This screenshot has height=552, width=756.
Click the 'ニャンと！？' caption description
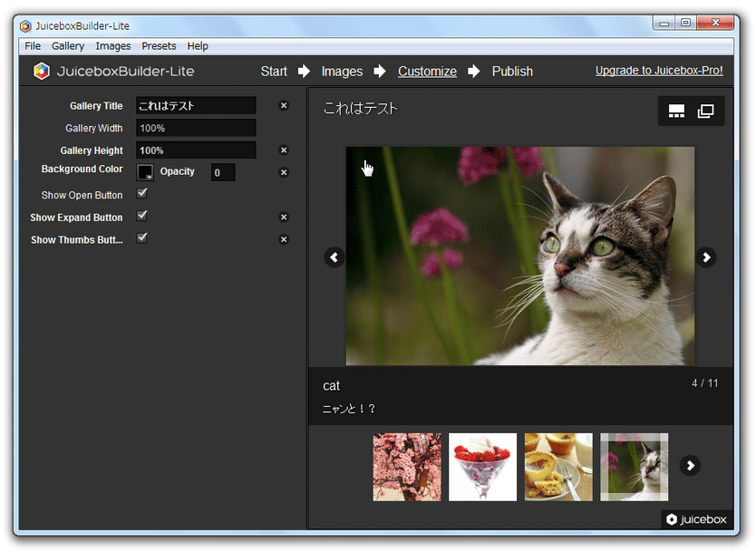point(348,409)
